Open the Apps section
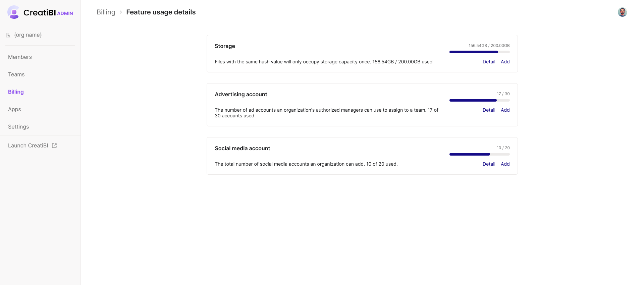 click(x=14, y=109)
